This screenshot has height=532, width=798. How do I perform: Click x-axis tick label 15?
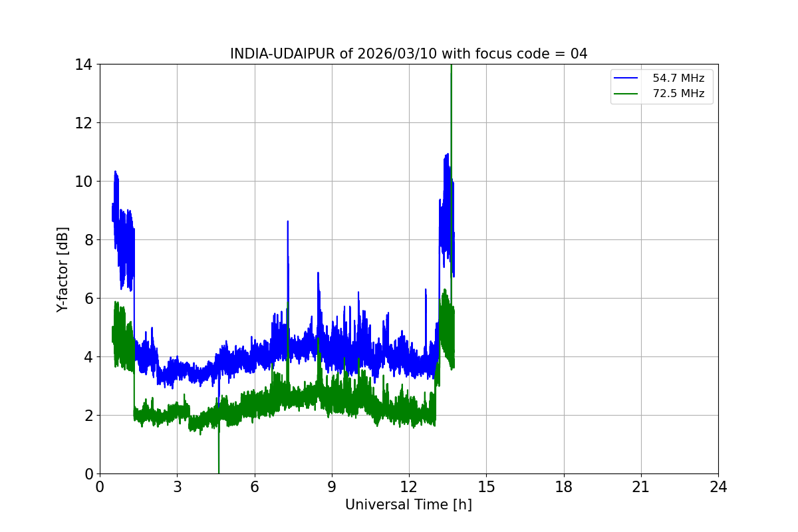[x=486, y=487]
